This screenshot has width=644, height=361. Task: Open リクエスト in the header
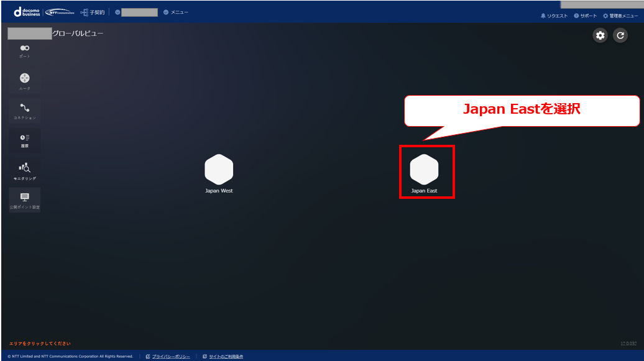coord(554,16)
